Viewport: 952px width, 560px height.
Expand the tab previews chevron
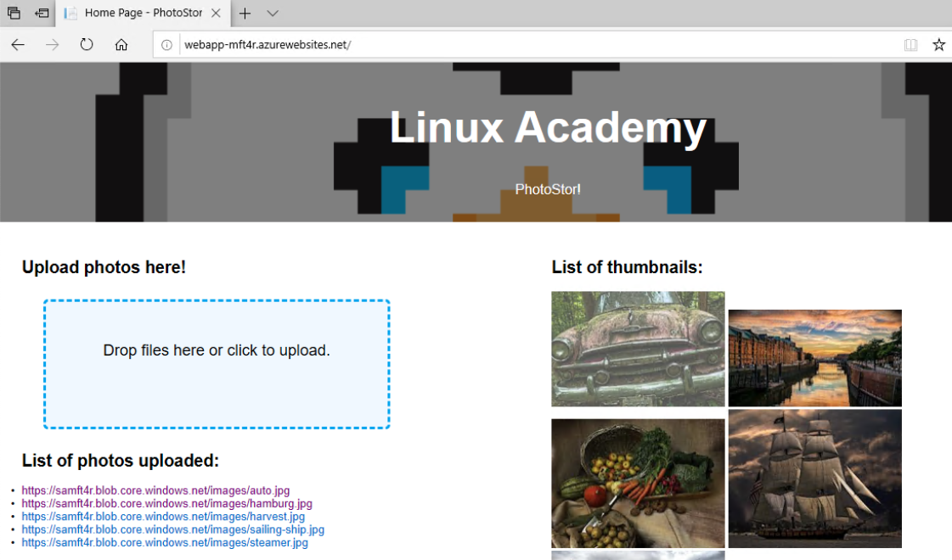(273, 14)
